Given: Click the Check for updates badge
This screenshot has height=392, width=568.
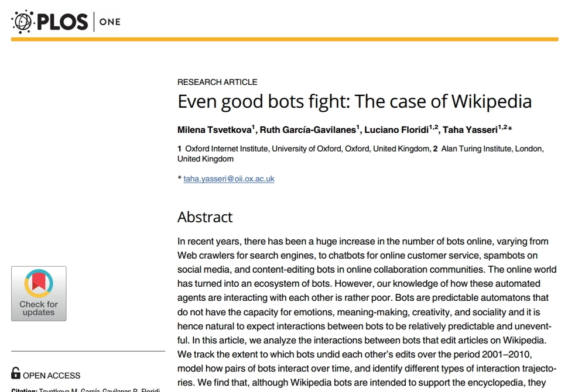Looking at the screenshot, I should click(x=39, y=294).
